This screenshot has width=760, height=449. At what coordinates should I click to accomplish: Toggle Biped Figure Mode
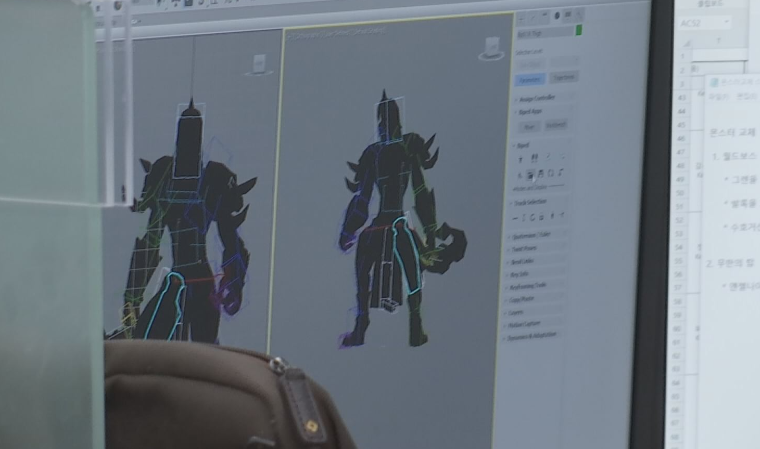pos(521,159)
